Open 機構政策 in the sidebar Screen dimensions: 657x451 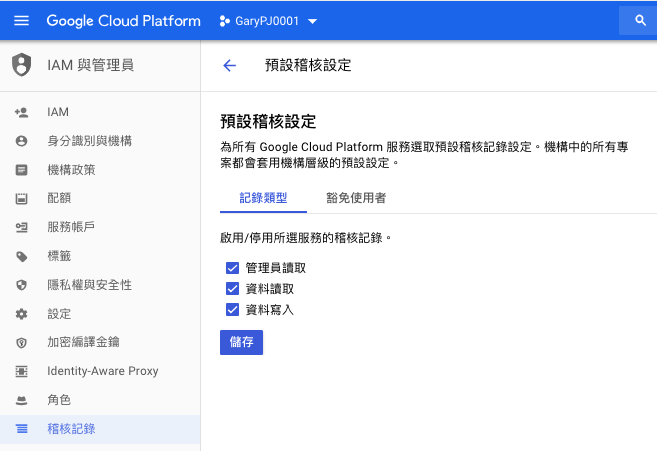(71, 170)
